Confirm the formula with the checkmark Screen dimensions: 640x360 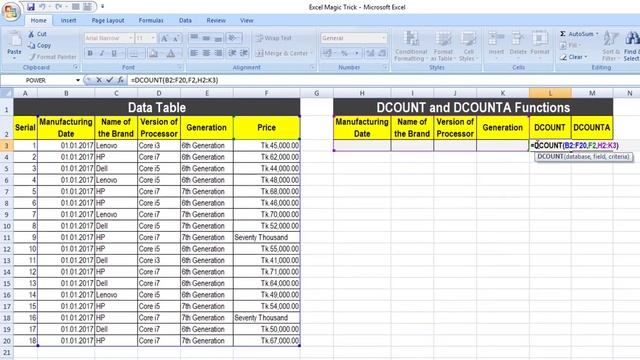pyautogui.click(x=109, y=80)
